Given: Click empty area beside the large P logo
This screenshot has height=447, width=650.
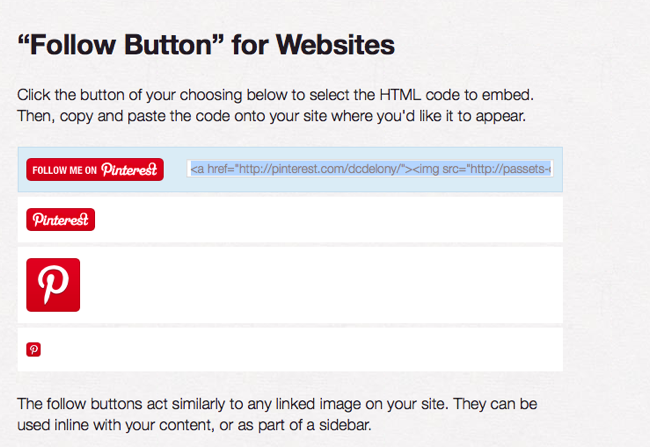Looking at the screenshot, I should (320, 285).
